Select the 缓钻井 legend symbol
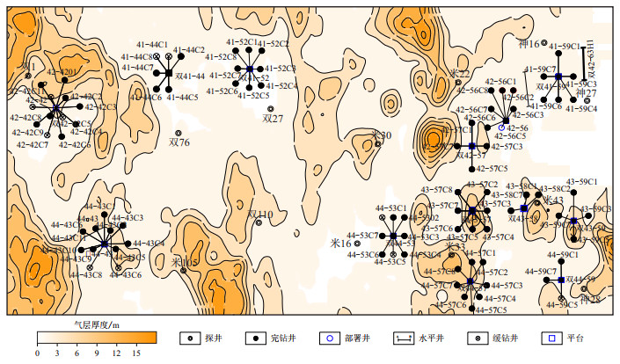620x364 pixels. [478, 338]
